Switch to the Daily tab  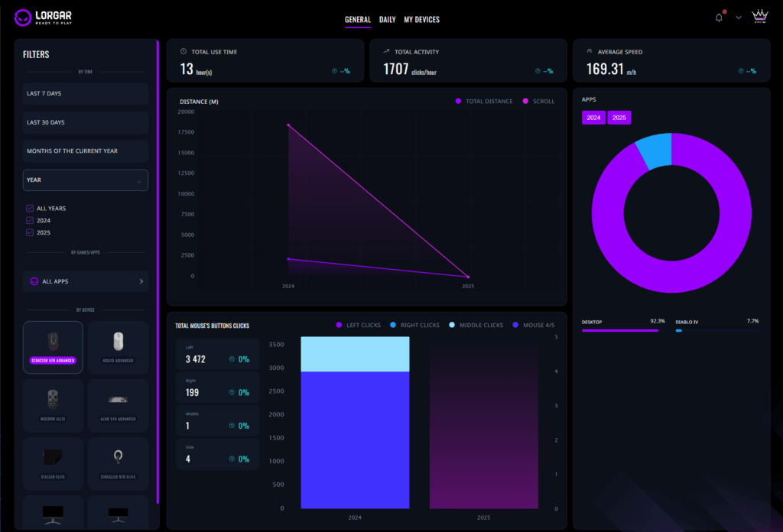[x=387, y=20]
